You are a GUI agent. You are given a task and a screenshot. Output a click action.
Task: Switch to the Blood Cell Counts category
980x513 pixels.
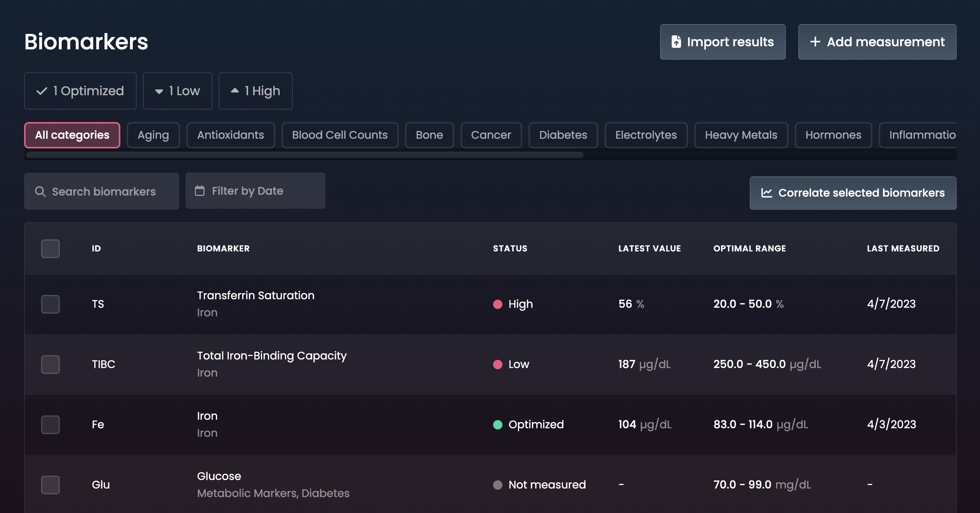point(340,135)
